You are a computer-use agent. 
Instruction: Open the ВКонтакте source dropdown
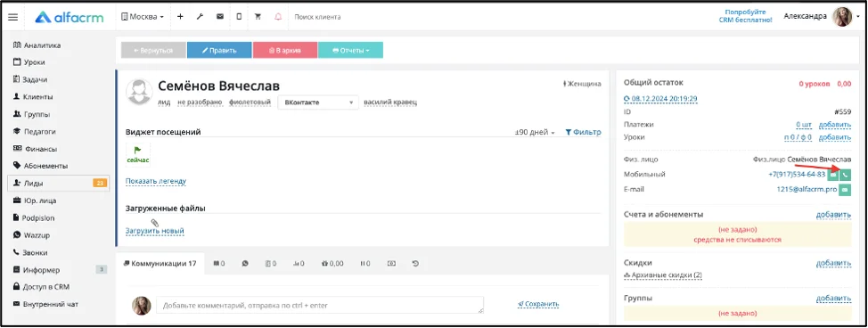[x=318, y=102]
